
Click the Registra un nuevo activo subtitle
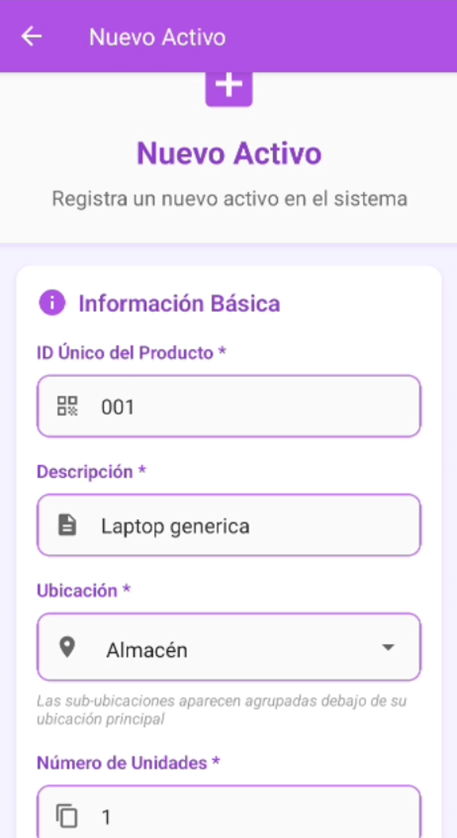[x=229, y=198]
